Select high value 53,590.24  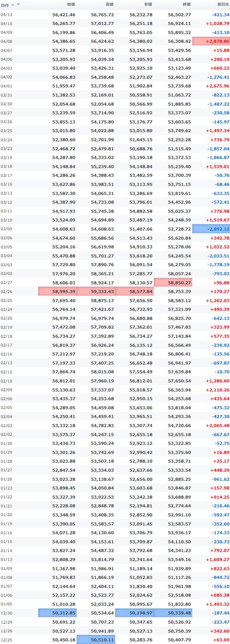coord(103,443)
